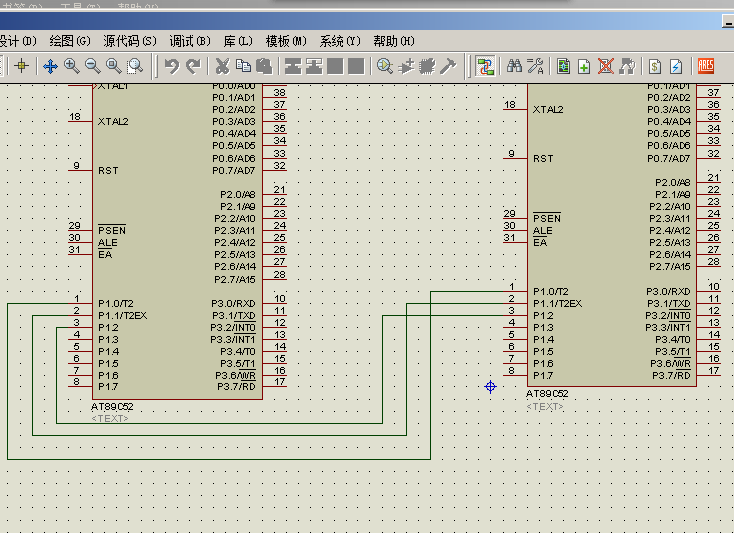Viewport: 734px width, 533px height.
Task: Toggle the false origin crosshair tool
Action: tap(22, 66)
